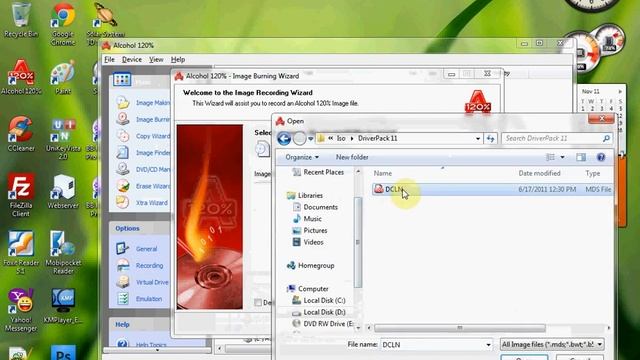Click the Search DriverPack 11 field
The height and width of the screenshot is (360, 640).
click(x=557, y=138)
